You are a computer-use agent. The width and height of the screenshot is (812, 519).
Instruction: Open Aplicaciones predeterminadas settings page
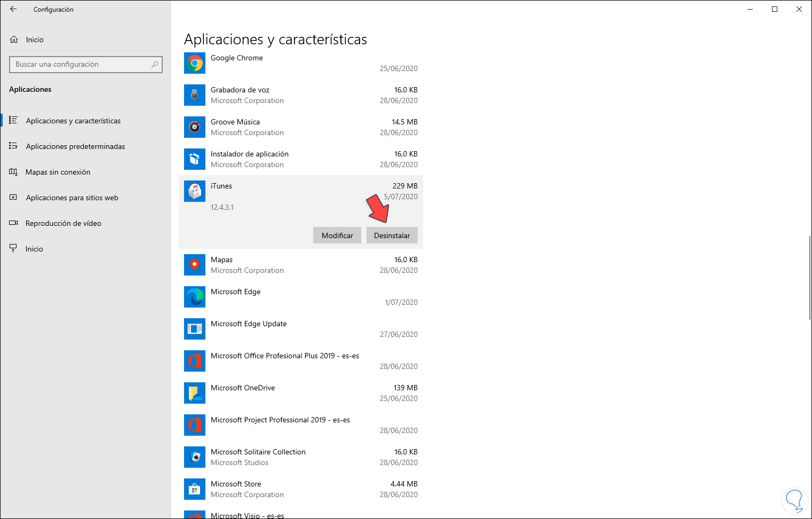coord(75,146)
